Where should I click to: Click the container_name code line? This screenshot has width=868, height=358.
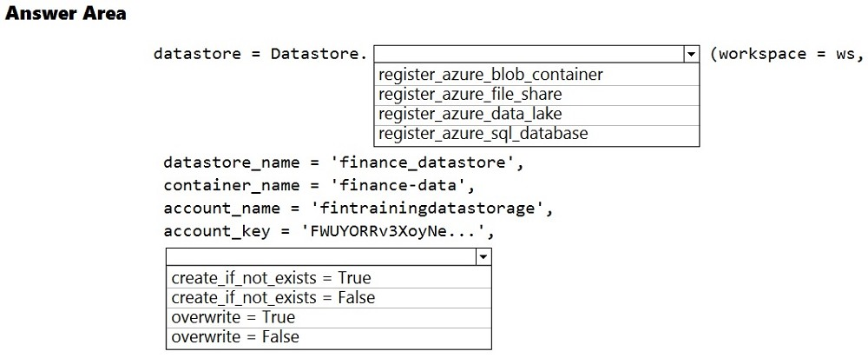coord(319,185)
